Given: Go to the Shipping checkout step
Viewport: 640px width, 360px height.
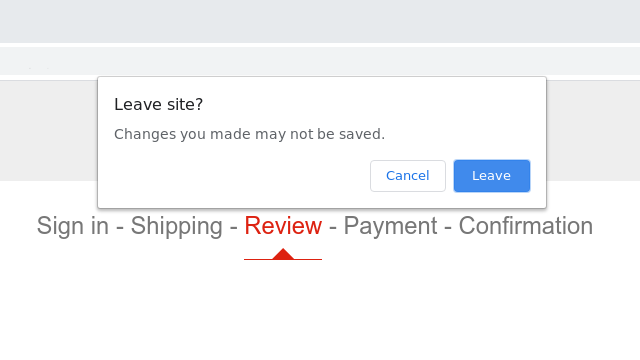Looking at the screenshot, I should point(176,226).
